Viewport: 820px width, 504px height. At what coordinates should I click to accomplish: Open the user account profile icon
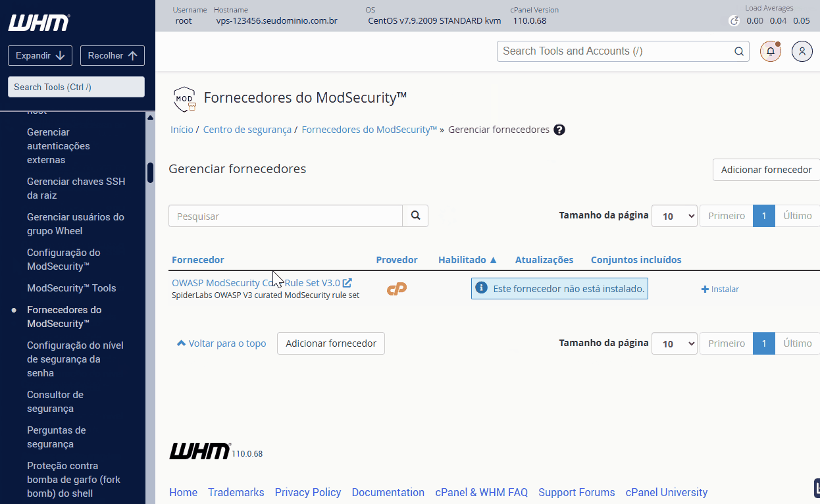[x=802, y=51]
